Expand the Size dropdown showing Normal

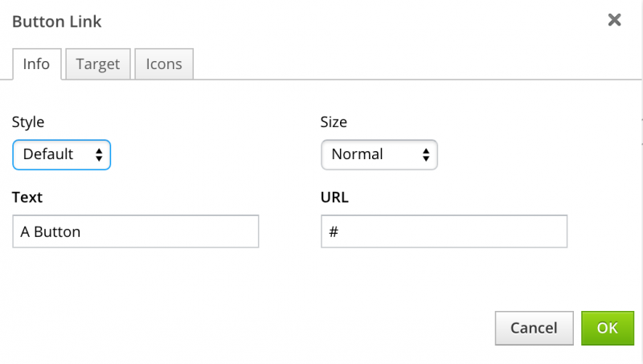click(379, 154)
